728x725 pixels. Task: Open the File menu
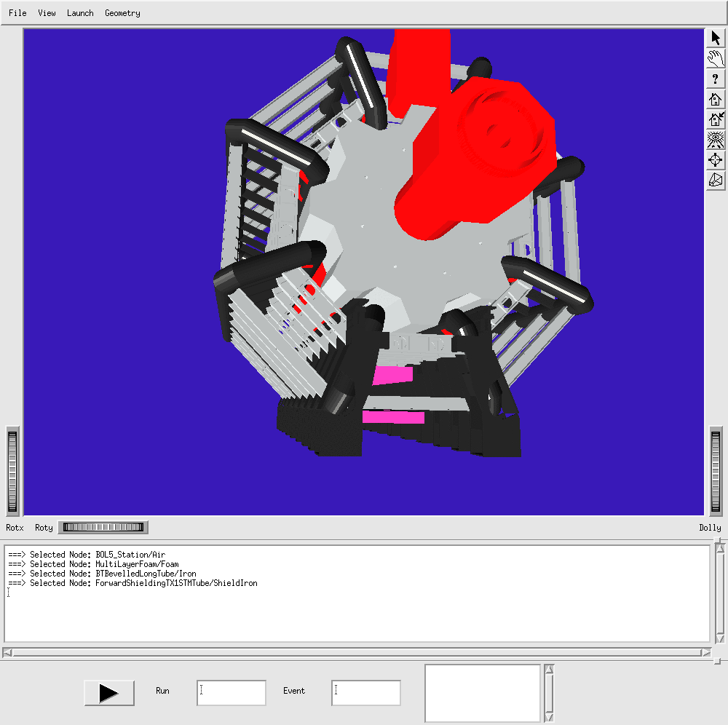pos(17,13)
